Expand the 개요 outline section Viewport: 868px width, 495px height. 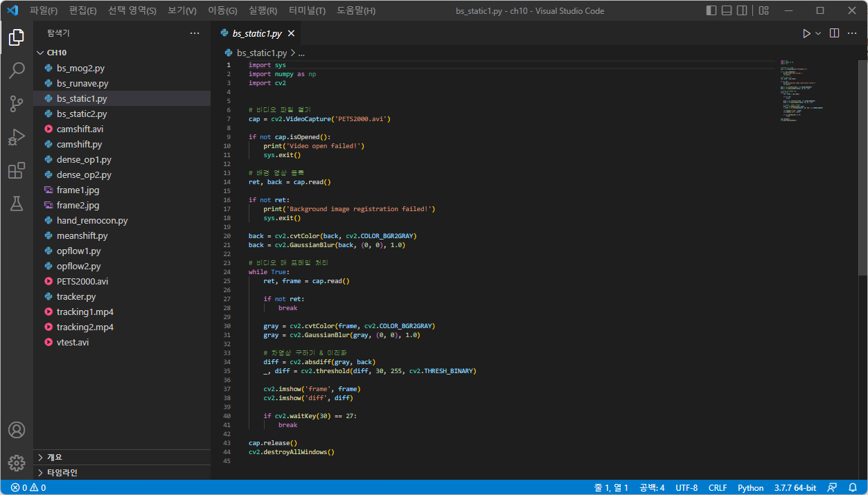pyautogui.click(x=122, y=457)
